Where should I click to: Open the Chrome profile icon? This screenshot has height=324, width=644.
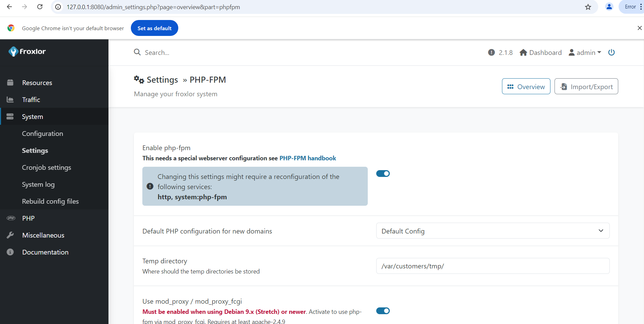(x=609, y=7)
